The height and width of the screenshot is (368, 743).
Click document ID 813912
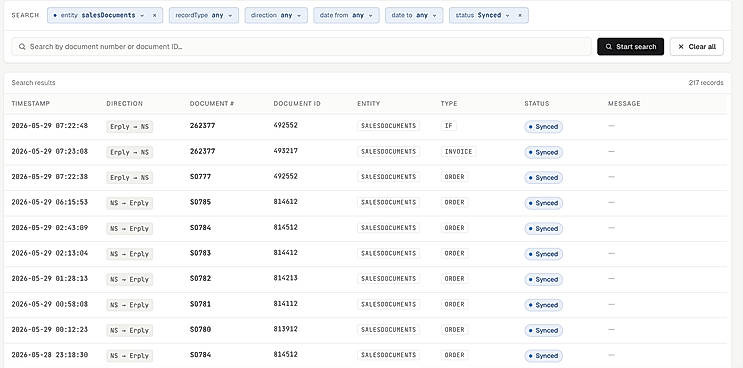coord(285,329)
